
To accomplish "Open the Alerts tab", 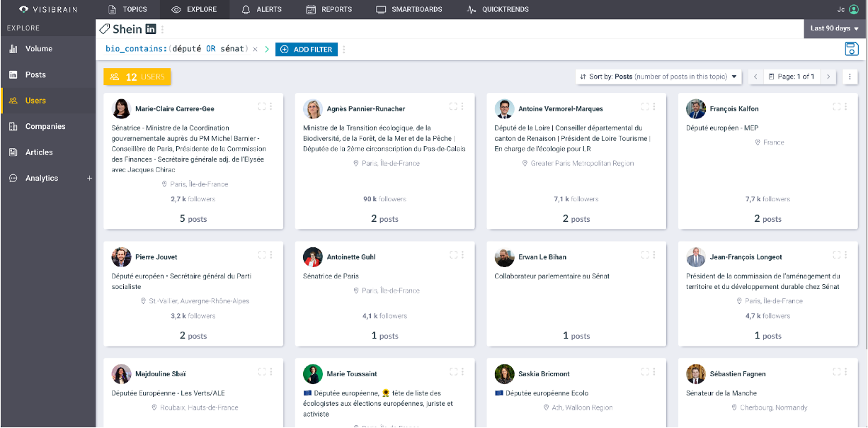I will pyautogui.click(x=261, y=9).
